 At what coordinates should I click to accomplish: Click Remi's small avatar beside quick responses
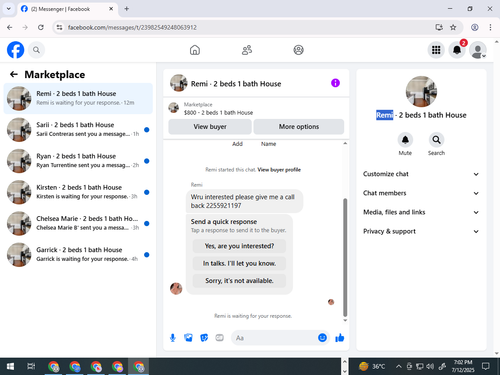(176, 288)
